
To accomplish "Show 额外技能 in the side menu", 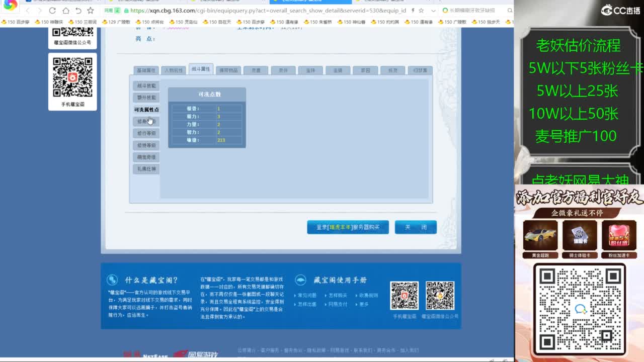I will tap(147, 98).
